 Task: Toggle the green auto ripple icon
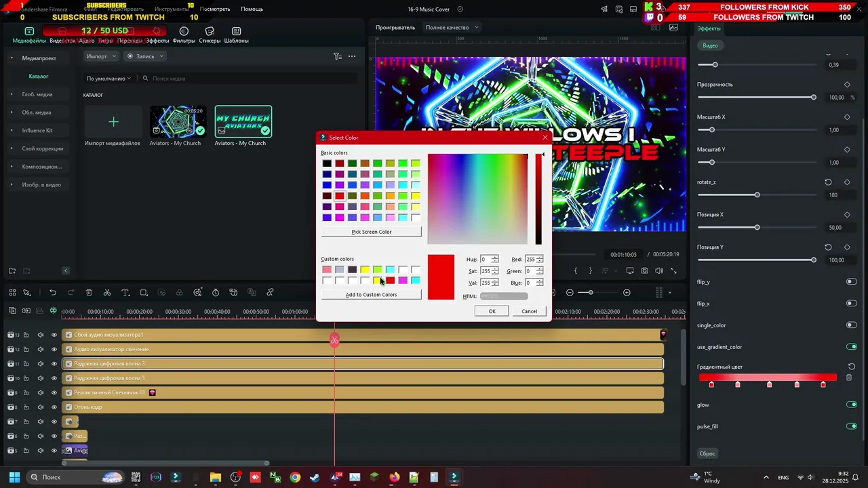coord(54,311)
